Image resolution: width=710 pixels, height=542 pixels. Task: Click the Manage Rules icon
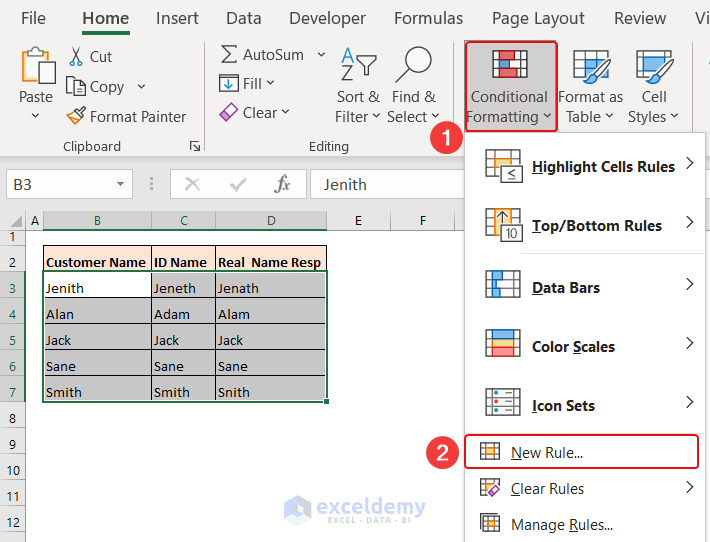point(490,523)
